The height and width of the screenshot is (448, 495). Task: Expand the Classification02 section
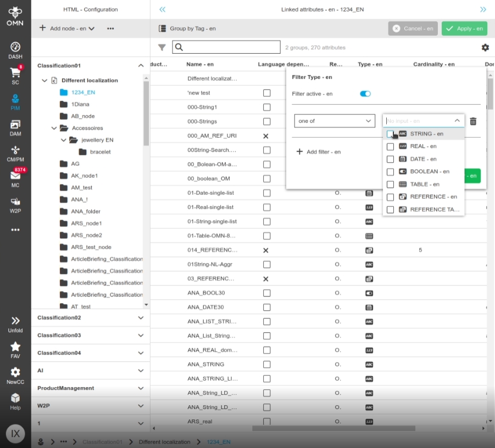(141, 318)
